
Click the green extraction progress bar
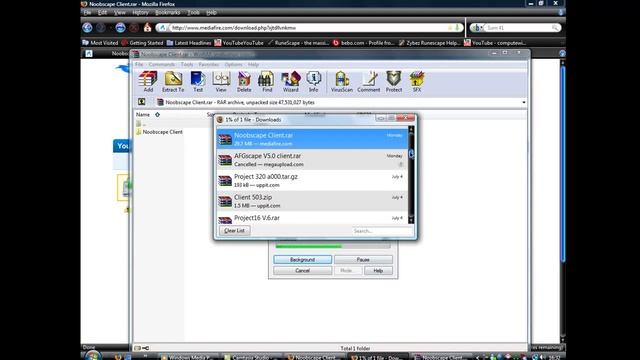309,246
